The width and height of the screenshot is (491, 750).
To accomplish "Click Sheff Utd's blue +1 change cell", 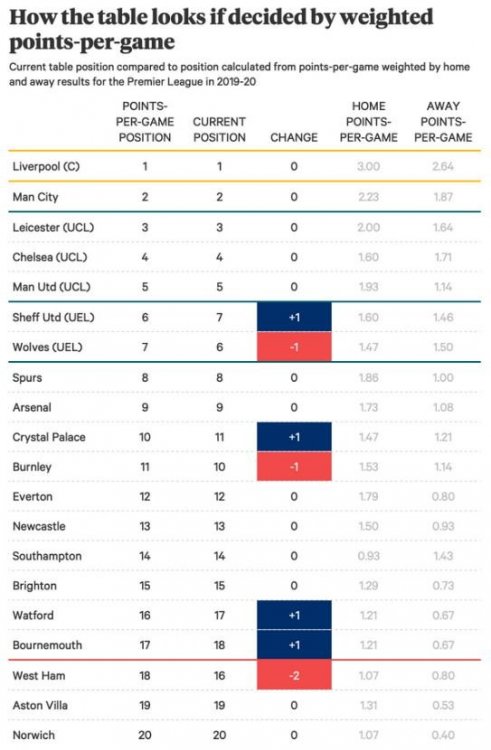I will coord(295,317).
